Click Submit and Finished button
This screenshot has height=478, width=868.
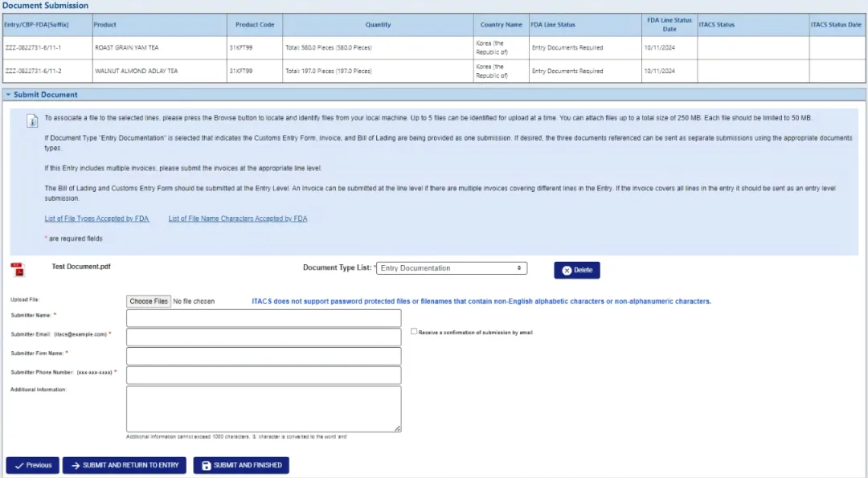pyautogui.click(x=241, y=465)
